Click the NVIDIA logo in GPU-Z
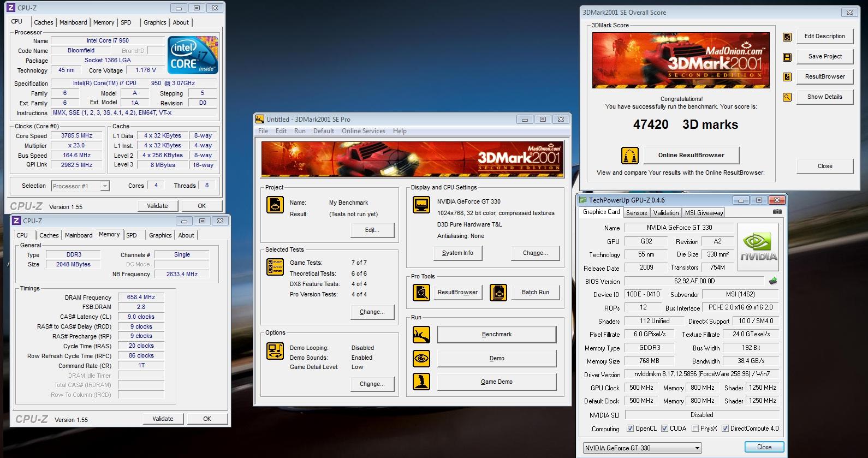 [758, 247]
